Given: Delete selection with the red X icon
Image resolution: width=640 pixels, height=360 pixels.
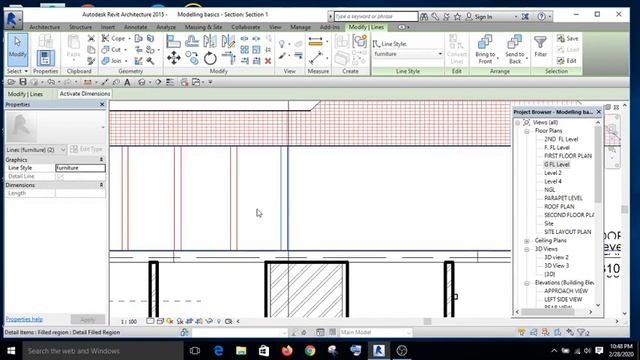Looking at the screenshot, I should (x=268, y=61).
